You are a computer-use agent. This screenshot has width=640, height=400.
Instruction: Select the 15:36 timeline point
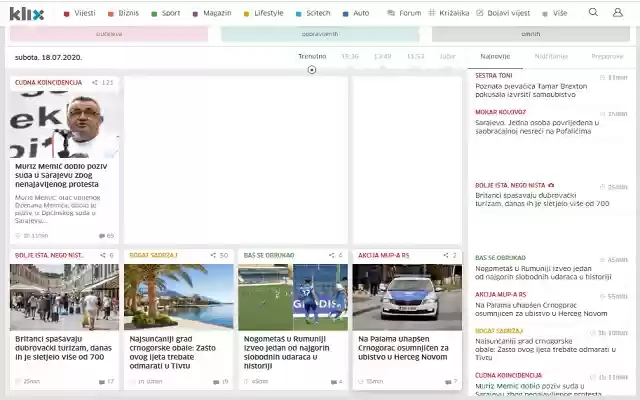pyautogui.click(x=350, y=56)
